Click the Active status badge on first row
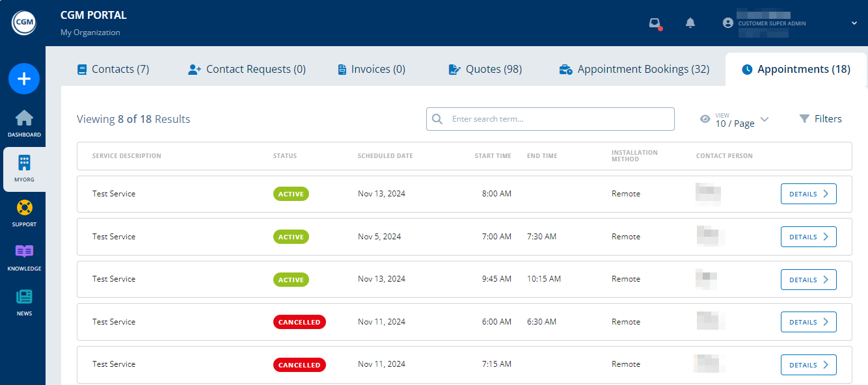868x385 pixels. [x=291, y=193]
